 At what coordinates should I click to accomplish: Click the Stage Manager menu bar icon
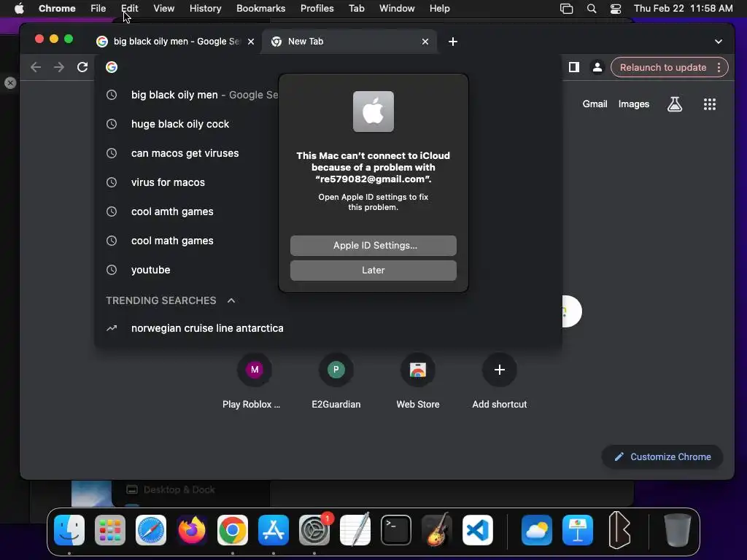566,9
